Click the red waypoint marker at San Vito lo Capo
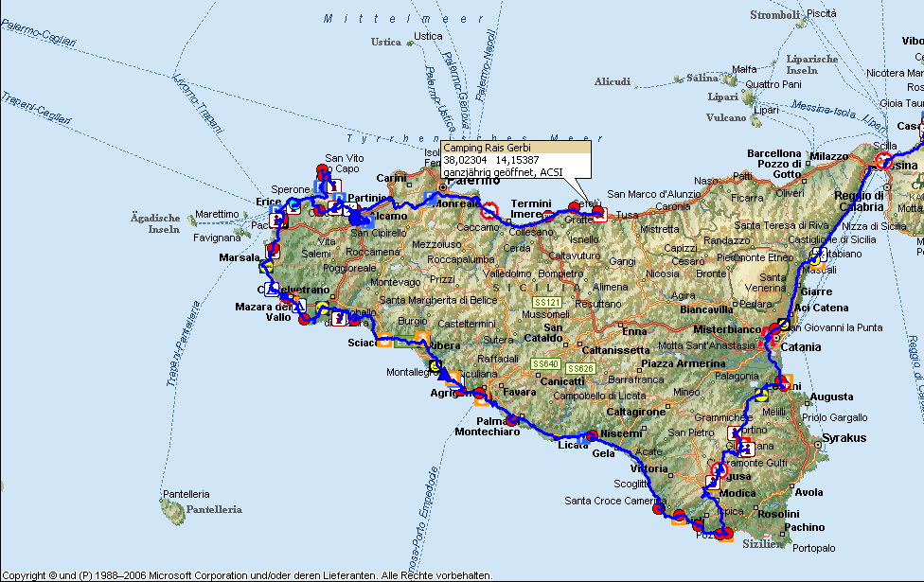Screen dimensions: 924x582 [x=322, y=170]
